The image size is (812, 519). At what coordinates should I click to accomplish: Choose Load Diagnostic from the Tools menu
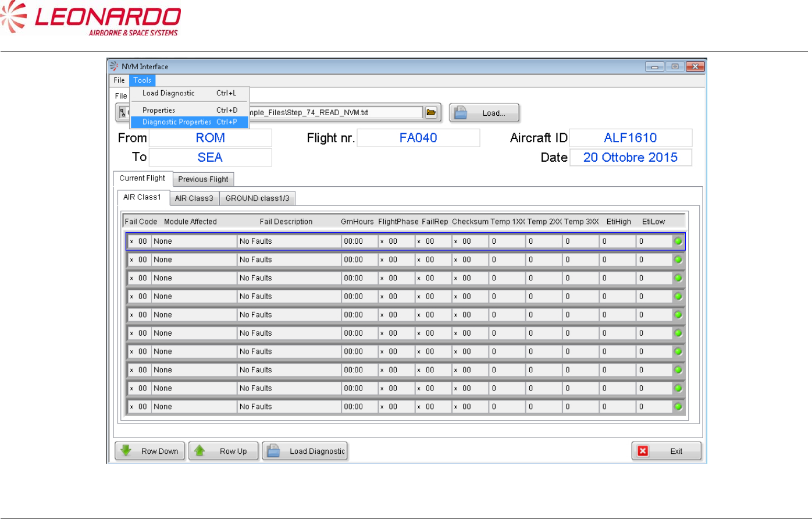point(190,93)
